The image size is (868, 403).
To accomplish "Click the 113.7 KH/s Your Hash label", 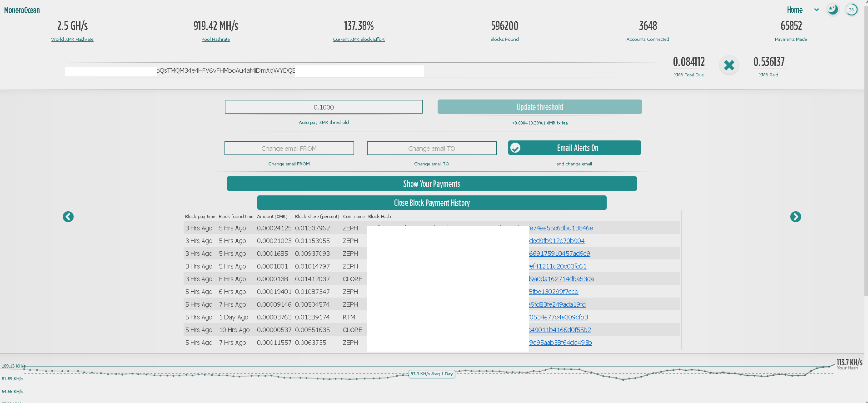I will (x=849, y=364).
